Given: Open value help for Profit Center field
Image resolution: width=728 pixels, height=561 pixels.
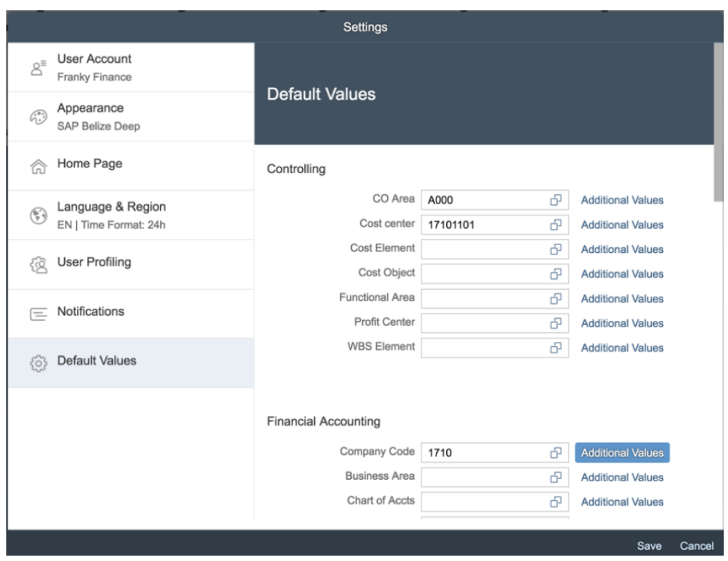Looking at the screenshot, I should pos(556,323).
